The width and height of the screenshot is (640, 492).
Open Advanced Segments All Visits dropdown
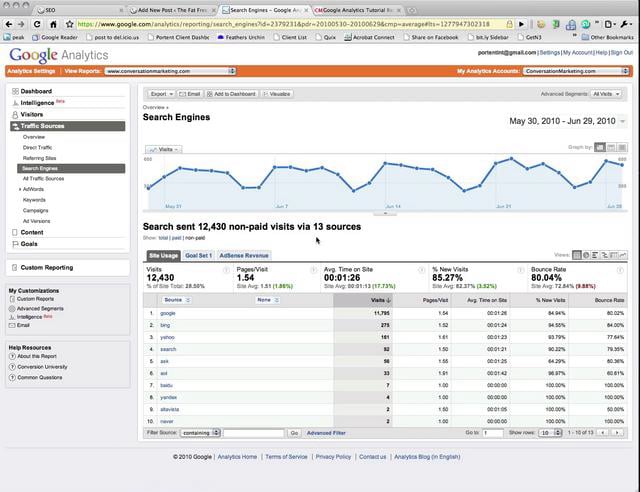pyautogui.click(x=606, y=94)
